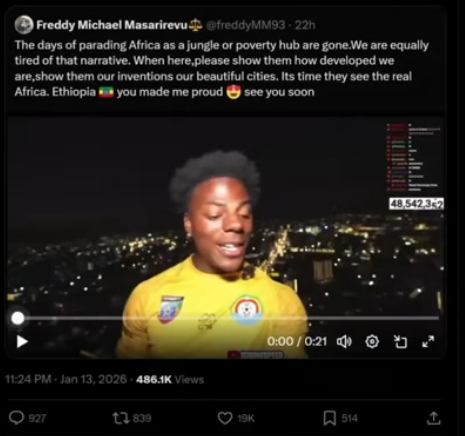Toggle picture-in-picture mode for the video
The width and height of the screenshot is (465, 436).
(400, 342)
